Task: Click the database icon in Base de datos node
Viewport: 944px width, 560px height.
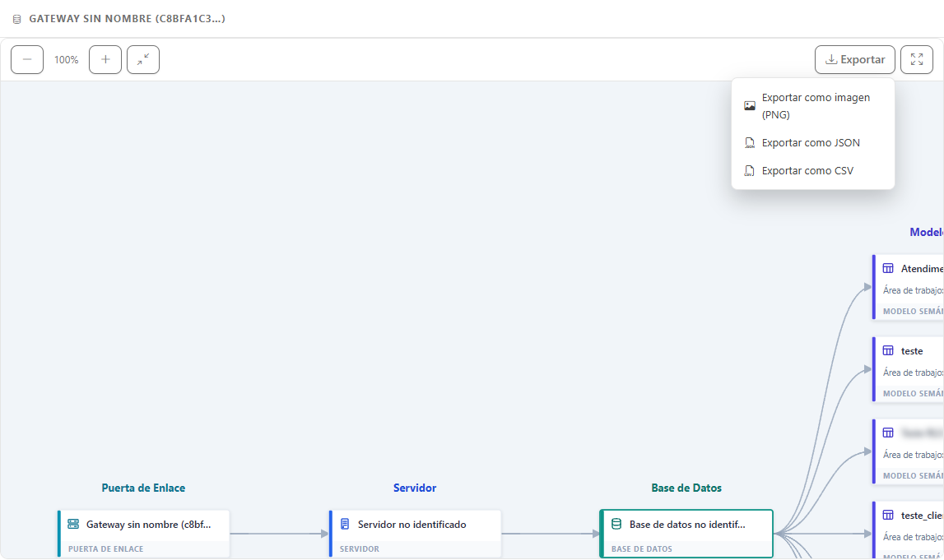Action: (616, 524)
